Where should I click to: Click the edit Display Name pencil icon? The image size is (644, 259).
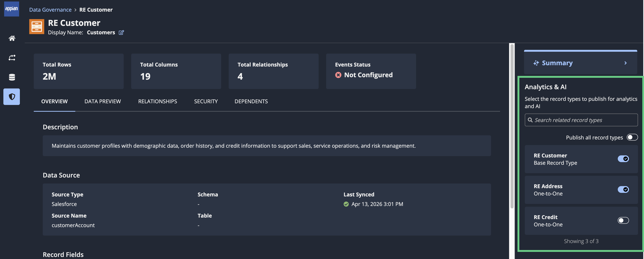(121, 32)
